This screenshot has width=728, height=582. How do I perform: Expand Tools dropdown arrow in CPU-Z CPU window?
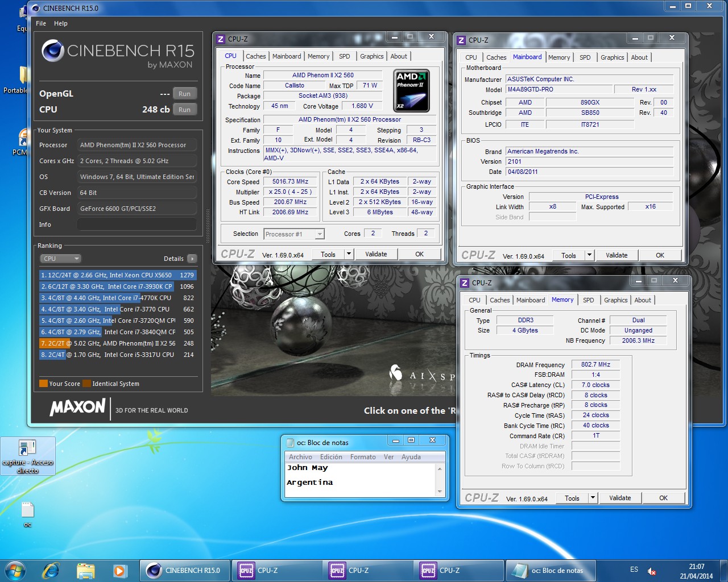point(349,254)
